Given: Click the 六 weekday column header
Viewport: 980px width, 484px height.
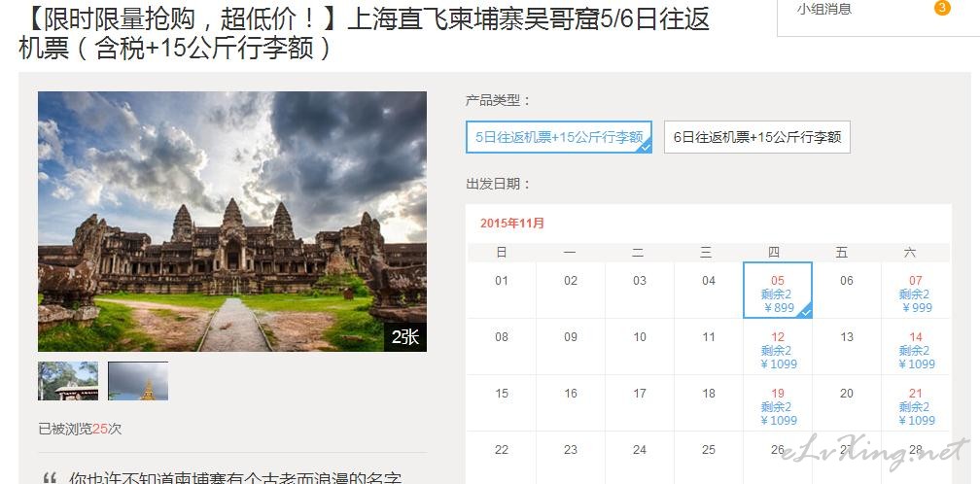Looking at the screenshot, I should click(x=910, y=253).
